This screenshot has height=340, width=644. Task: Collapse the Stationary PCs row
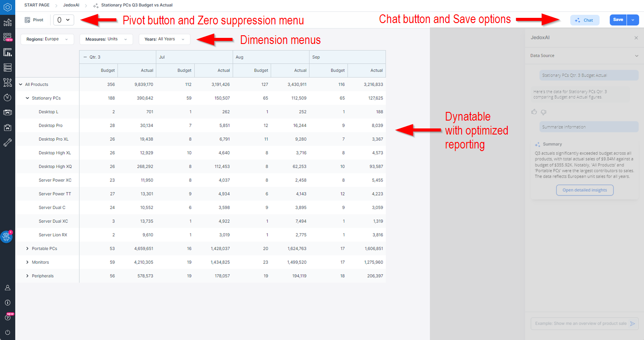coord(27,98)
